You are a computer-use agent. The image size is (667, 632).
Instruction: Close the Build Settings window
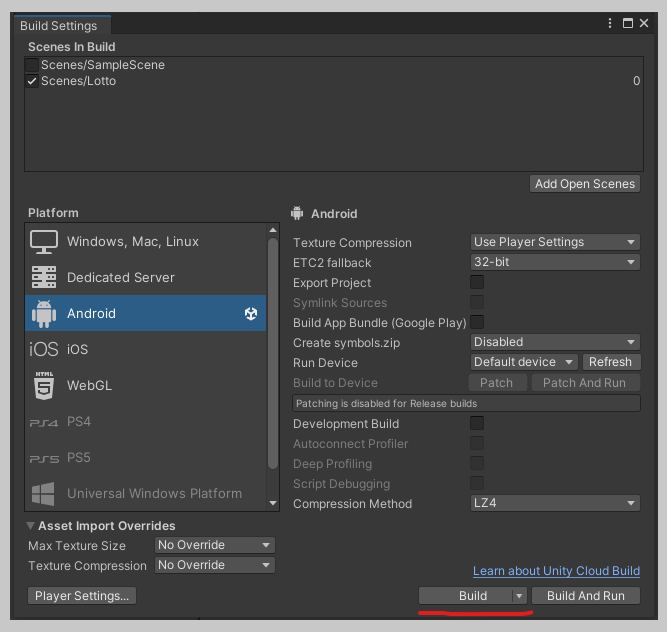point(644,23)
